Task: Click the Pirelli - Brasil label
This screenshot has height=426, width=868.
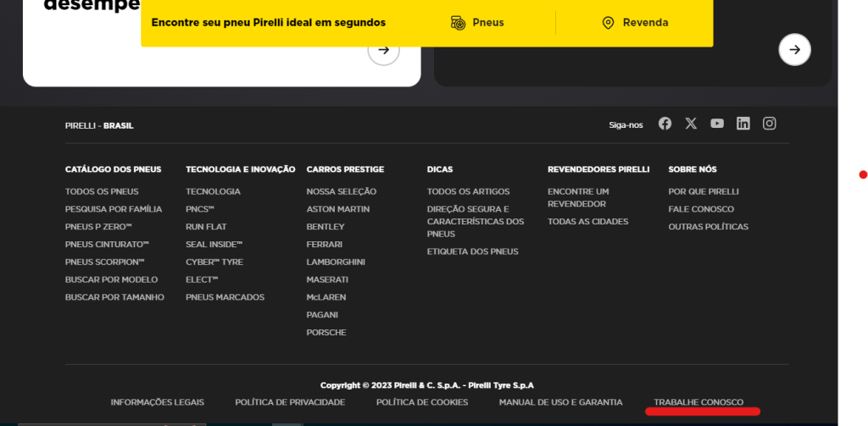Action: coord(99,125)
